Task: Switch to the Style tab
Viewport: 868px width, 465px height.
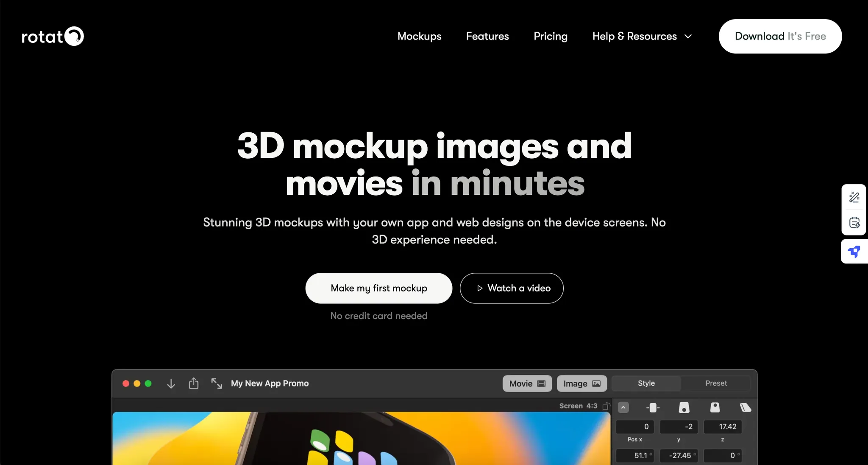Action: click(646, 383)
